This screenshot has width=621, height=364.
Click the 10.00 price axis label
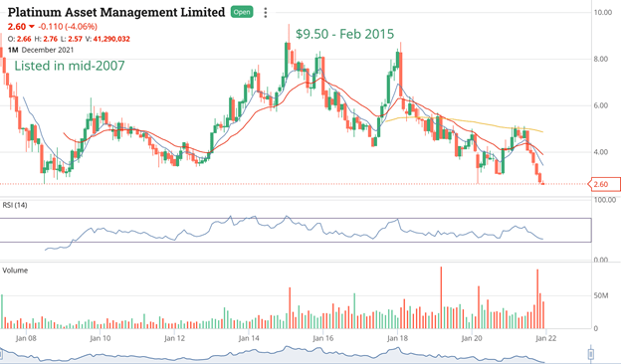603,12
